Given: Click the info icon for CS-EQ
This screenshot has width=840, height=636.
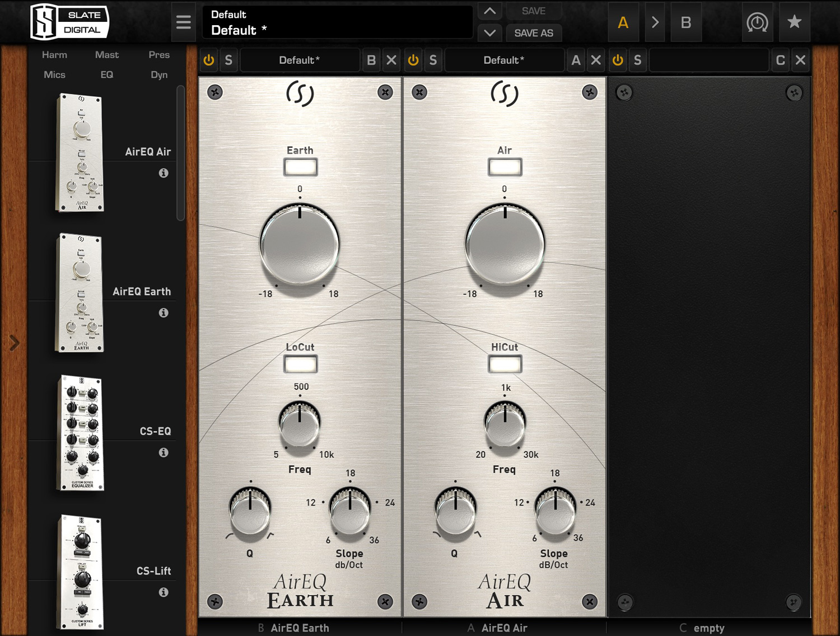Looking at the screenshot, I should click(x=164, y=452).
